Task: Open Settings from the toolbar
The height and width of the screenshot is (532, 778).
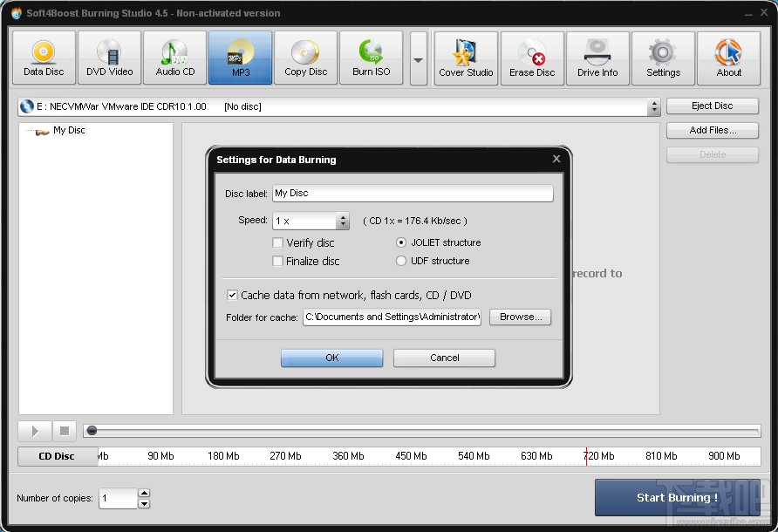Action: coord(663,57)
